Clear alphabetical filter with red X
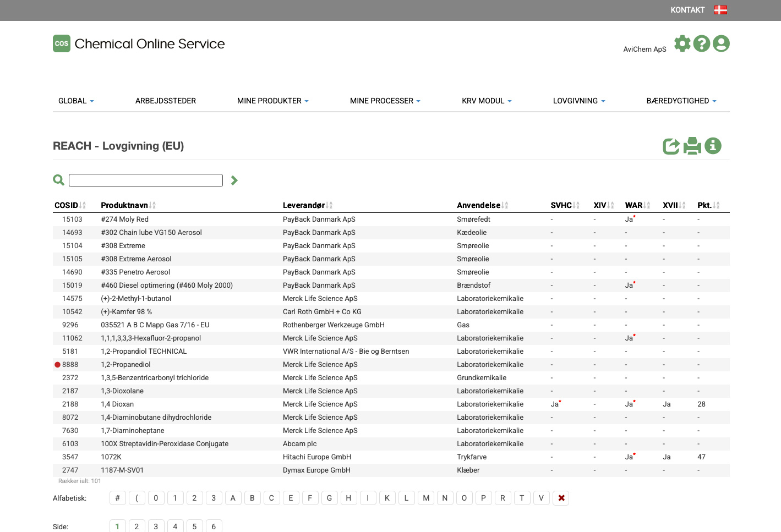 561,498
